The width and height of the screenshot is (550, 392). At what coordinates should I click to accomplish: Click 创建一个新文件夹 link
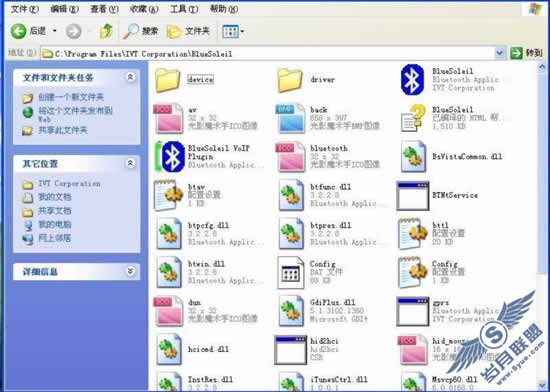[x=71, y=97]
